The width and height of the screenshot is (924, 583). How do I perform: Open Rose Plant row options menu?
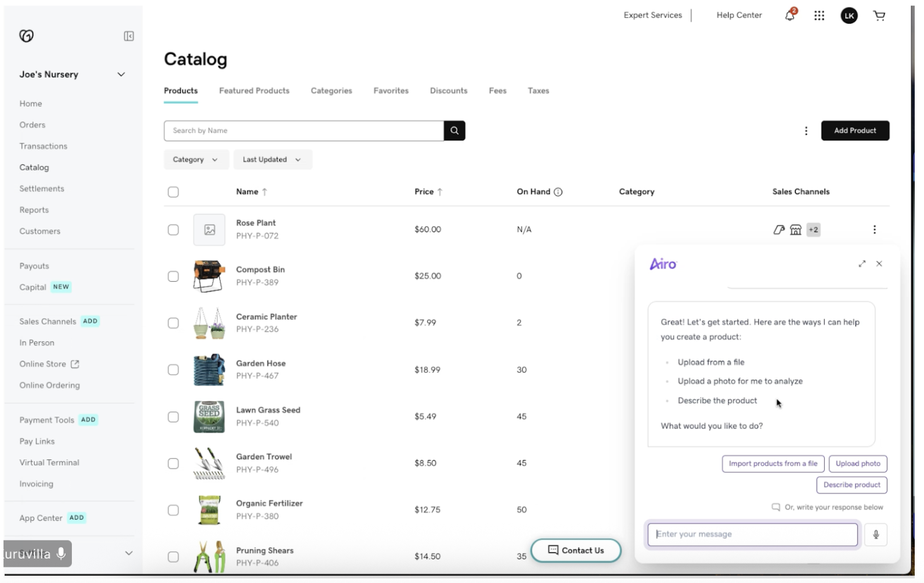pyautogui.click(x=874, y=229)
